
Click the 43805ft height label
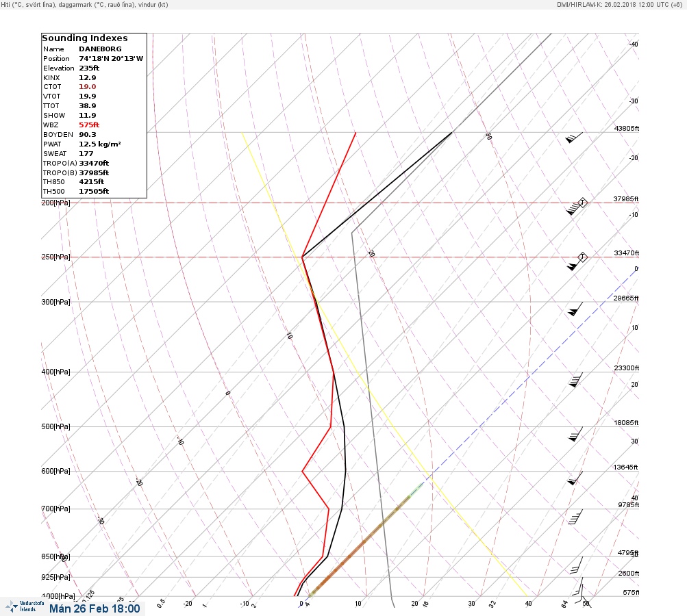[x=627, y=128]
